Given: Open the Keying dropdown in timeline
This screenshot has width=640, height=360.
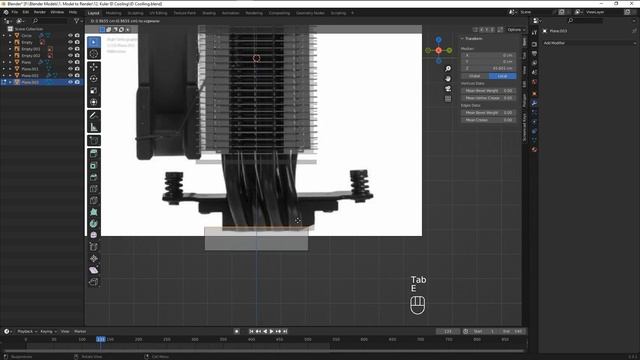Looking at the screenshot, I should 49,331.
